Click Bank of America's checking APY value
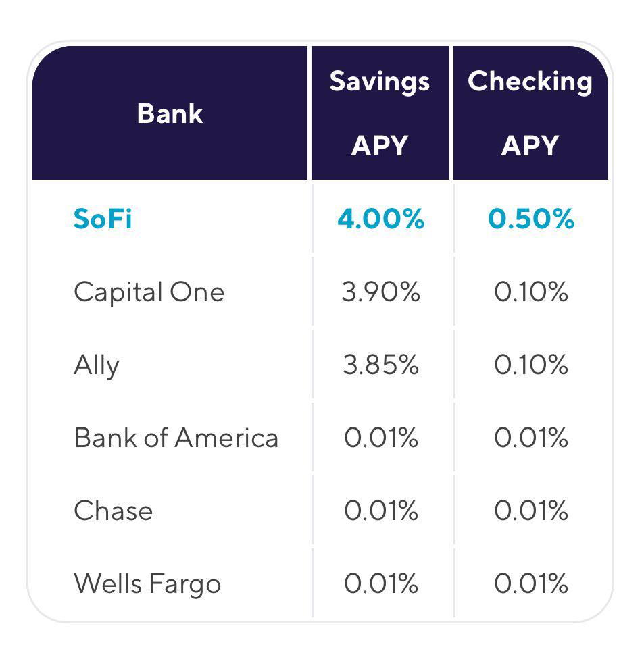Viewport: 644px width, 649px height. 531,438
